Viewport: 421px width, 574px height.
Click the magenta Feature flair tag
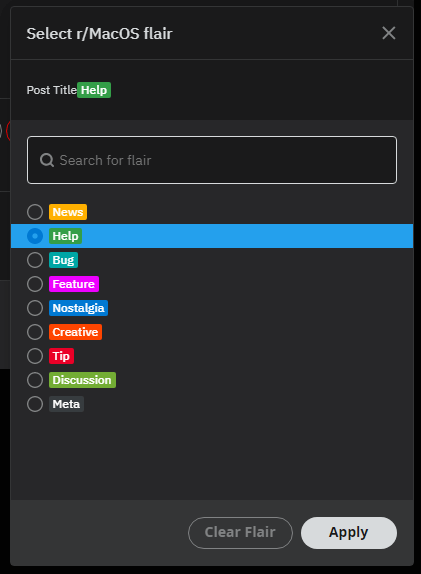click(74, 284)
